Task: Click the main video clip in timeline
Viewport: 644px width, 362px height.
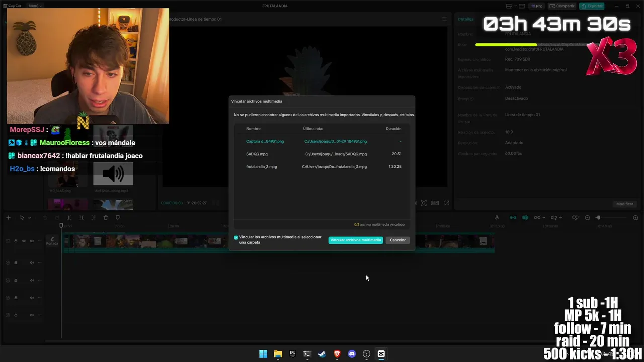Action: click(279, 242)
